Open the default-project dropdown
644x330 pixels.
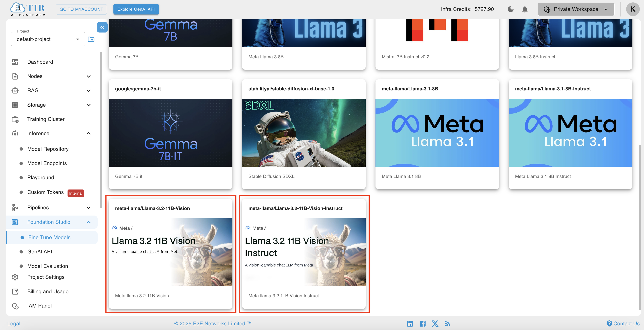point(48,39)
